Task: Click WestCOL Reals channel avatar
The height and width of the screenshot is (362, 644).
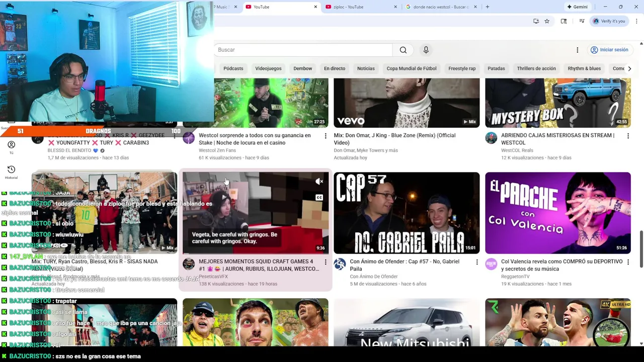Action: pyautogui.click(x=491, y=138)
